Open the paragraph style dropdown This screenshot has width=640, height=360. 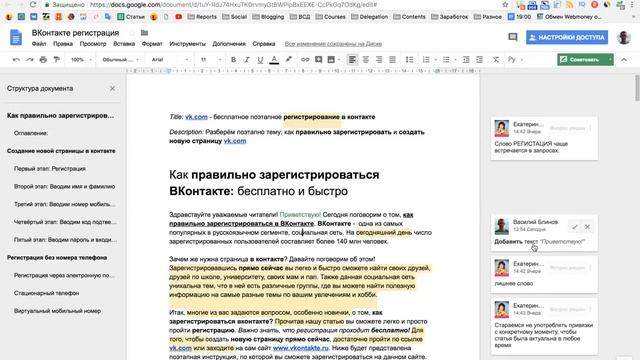point(120,60)
